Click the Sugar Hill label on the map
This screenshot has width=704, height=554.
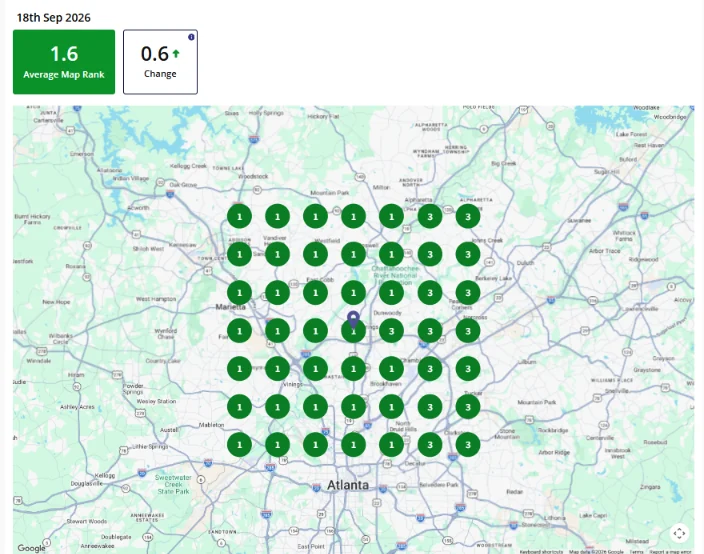607,172
